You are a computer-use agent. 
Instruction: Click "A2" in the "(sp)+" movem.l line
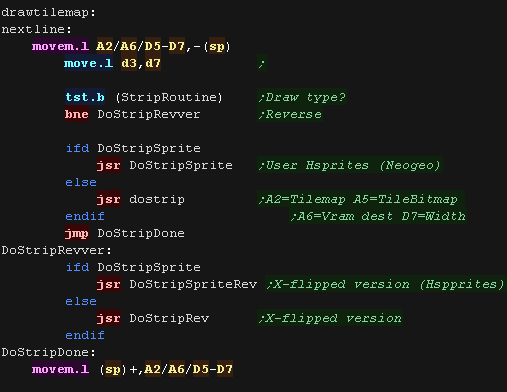pos(153,369)
